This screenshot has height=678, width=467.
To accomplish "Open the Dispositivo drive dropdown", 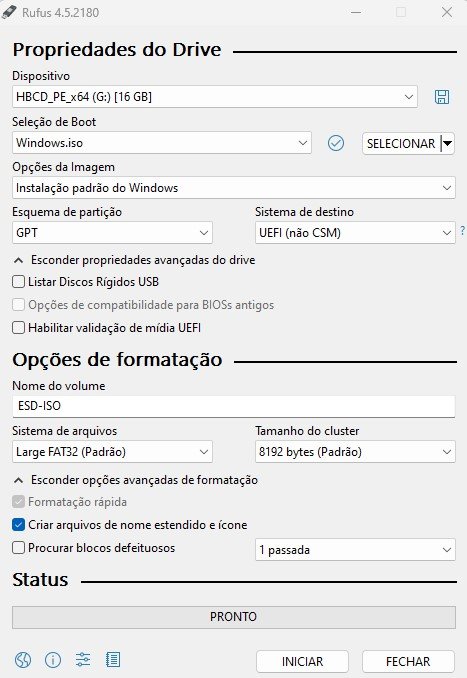I will [x=214, y=96].
